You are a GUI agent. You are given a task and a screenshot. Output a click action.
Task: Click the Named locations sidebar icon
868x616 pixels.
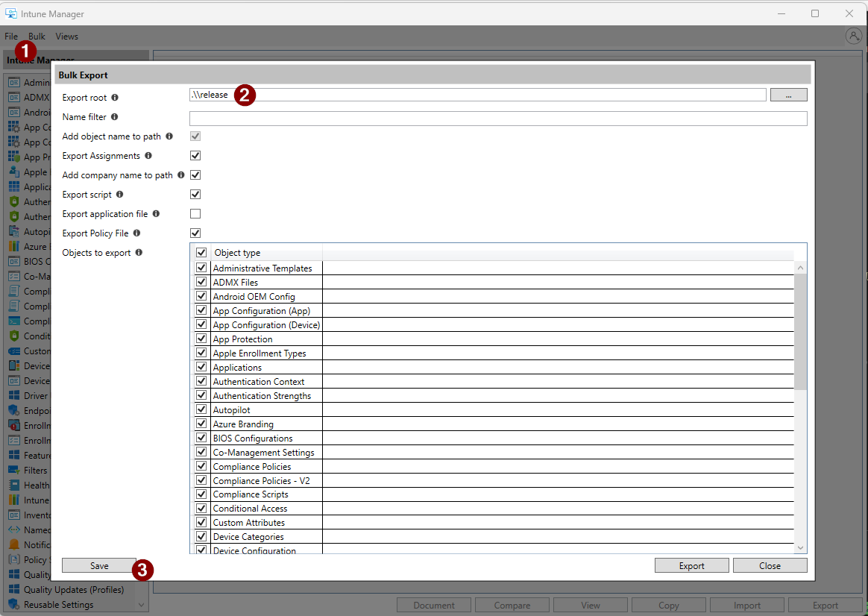pos(14,529)
